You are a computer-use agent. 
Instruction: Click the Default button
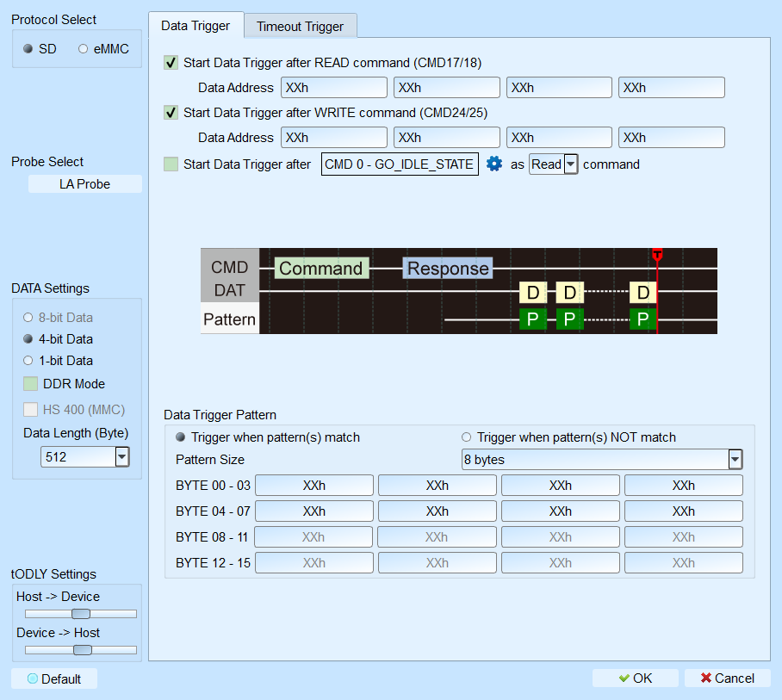tap(54, 678)
